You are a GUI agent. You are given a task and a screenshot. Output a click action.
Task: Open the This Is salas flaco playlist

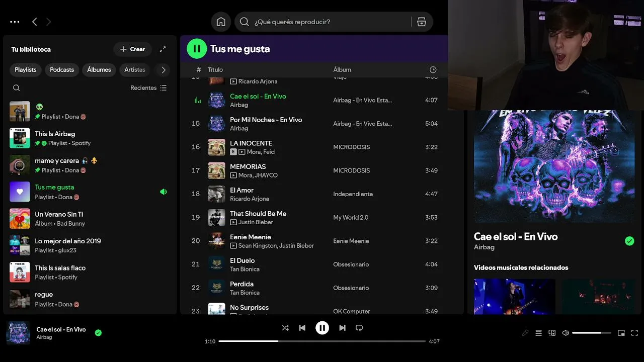coord(91,272)
